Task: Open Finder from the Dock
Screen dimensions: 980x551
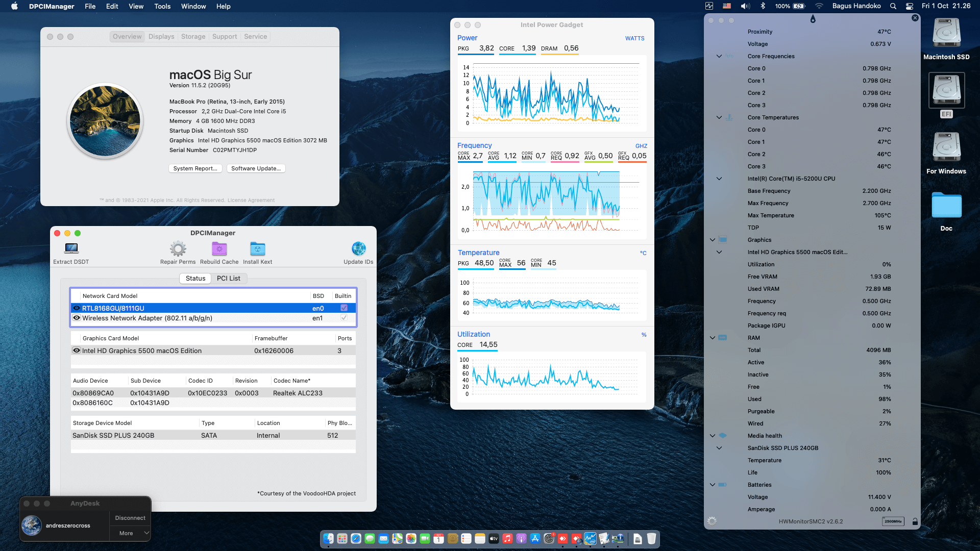Action: click(328, 538)
